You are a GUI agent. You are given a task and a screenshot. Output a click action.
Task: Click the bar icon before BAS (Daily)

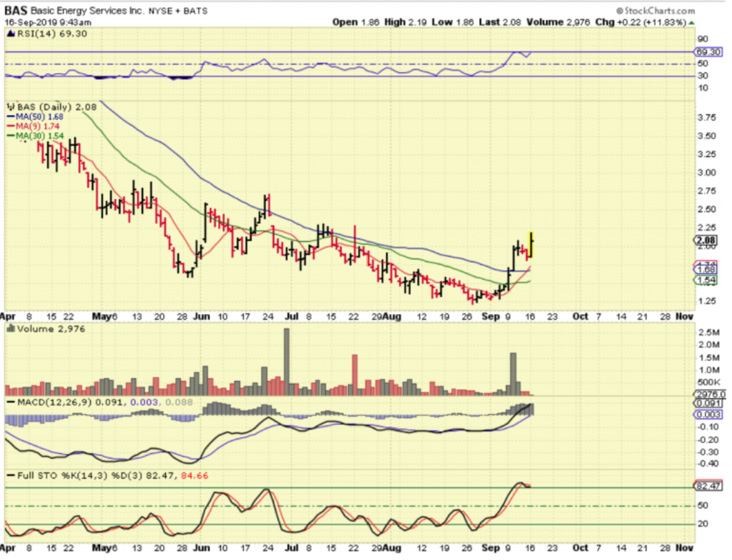[x=11, y=107]
